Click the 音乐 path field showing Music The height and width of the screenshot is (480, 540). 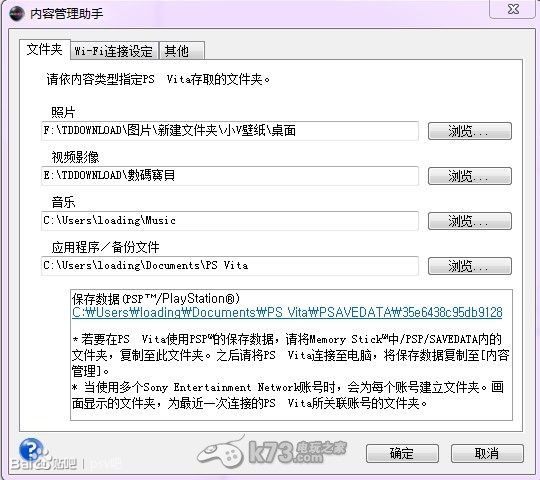point(230,221)
